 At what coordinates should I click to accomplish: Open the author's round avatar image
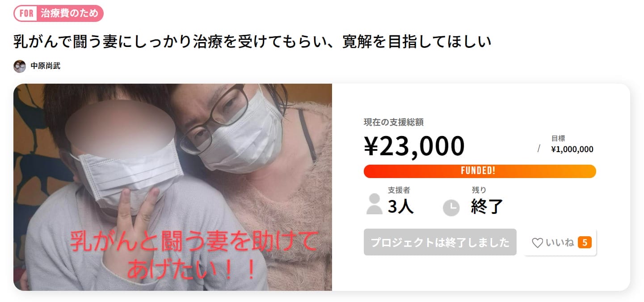point(20,66)
